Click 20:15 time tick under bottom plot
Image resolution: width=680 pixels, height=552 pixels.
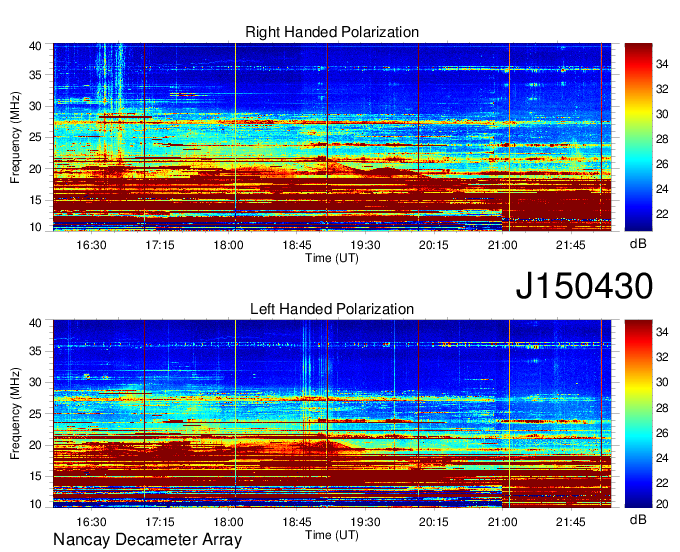(x=434, y=522)
